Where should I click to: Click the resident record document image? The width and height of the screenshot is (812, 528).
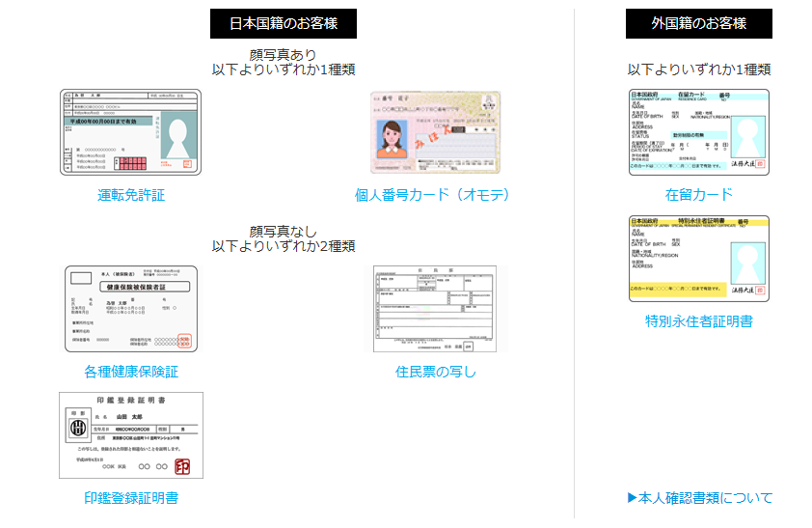click(x=435, y=309)
